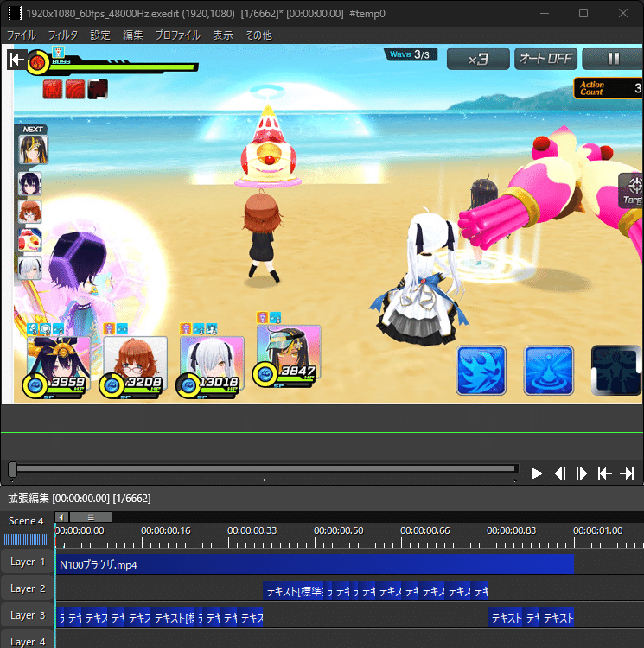Open the 編集 menu

[x=132, y=35]
